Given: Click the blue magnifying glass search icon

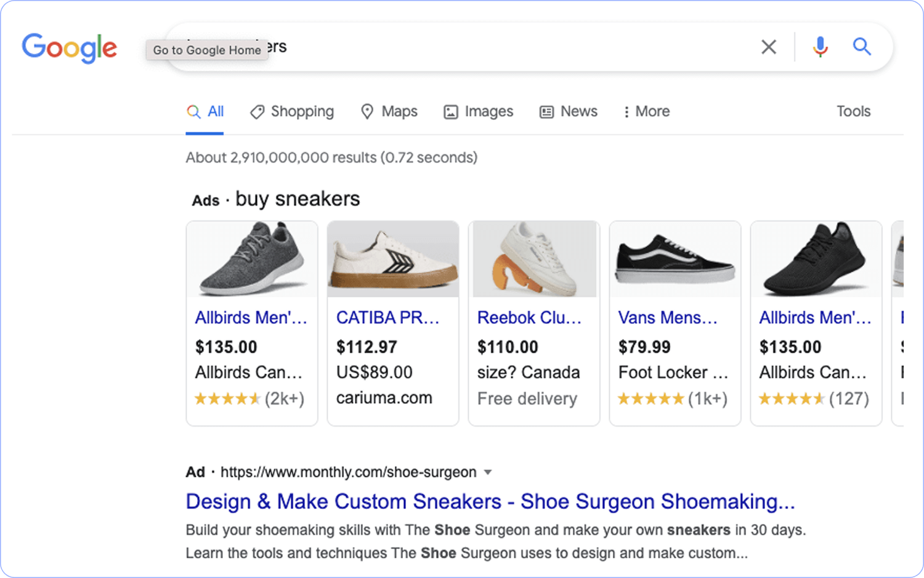Looking at the screenshot, I should (x=861, y=47).
